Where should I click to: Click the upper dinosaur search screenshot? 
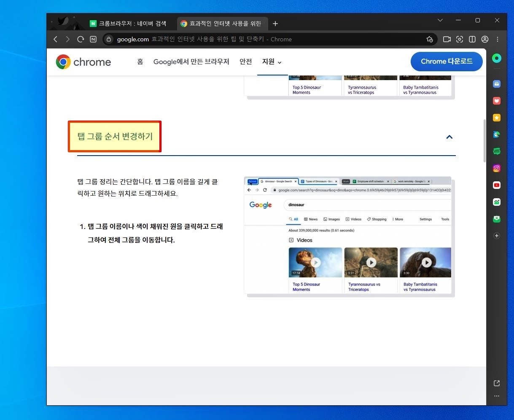(x=348, y=86)
